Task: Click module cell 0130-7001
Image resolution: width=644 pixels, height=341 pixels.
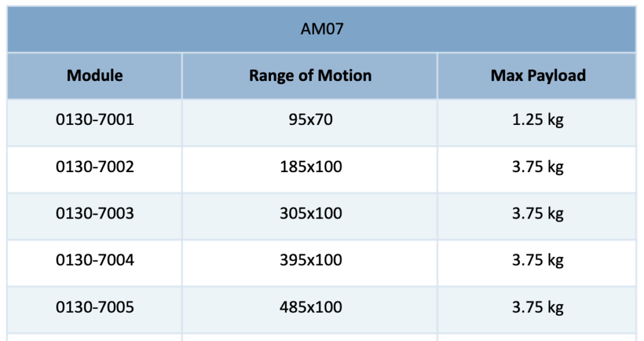Action: pyautogui.click(x=94, y=122)
